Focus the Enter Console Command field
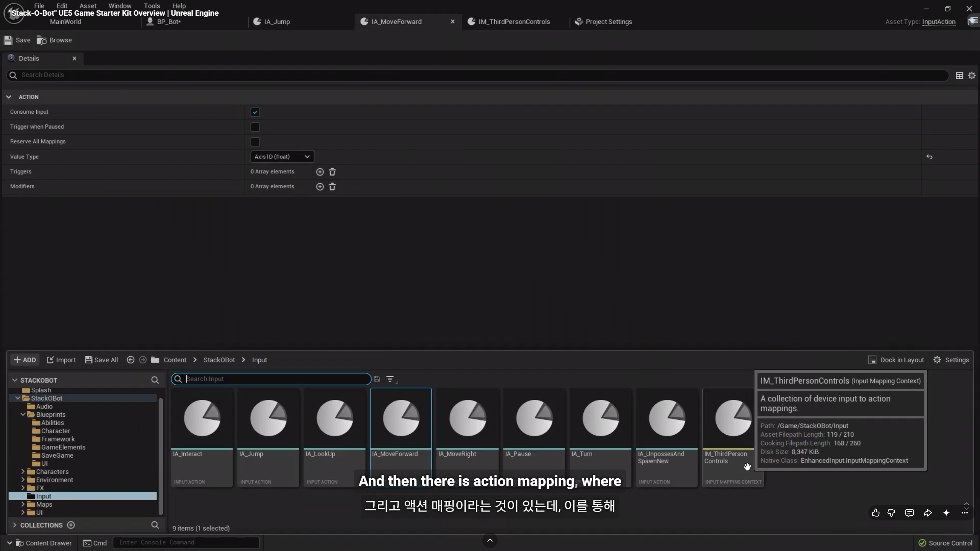The height and width of the screenshot is (551, 980). 186,543
